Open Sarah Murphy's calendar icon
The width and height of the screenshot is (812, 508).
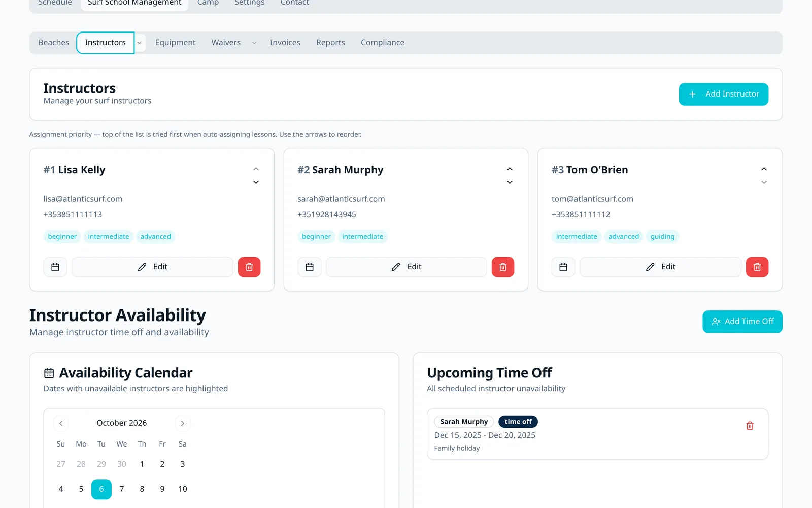[310, 267]
